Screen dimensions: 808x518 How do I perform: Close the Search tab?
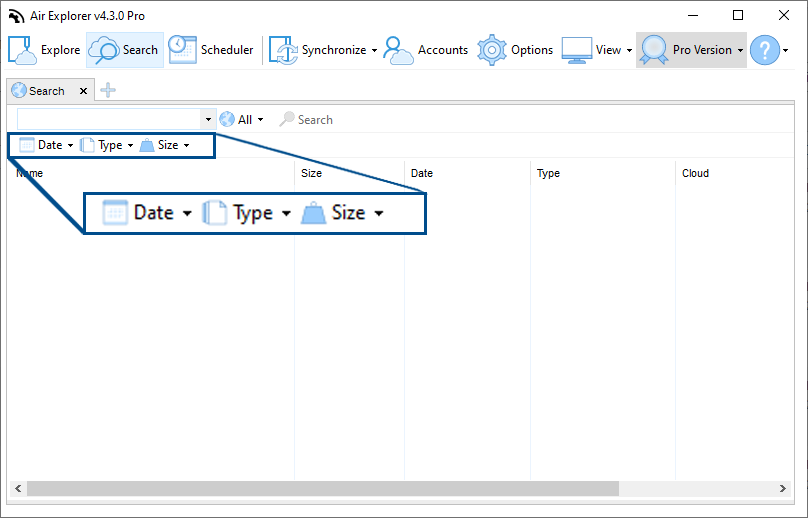pos(83,91)
